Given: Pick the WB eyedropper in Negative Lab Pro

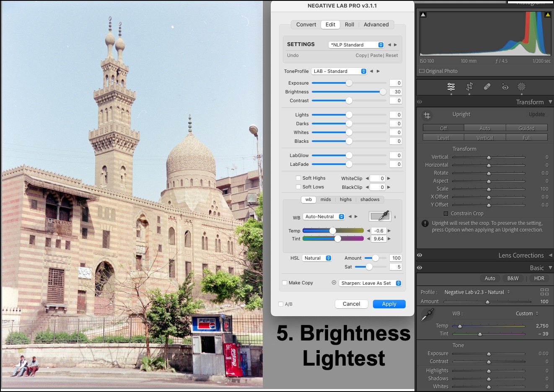Looking at the screenshot, I should [380, 216].
